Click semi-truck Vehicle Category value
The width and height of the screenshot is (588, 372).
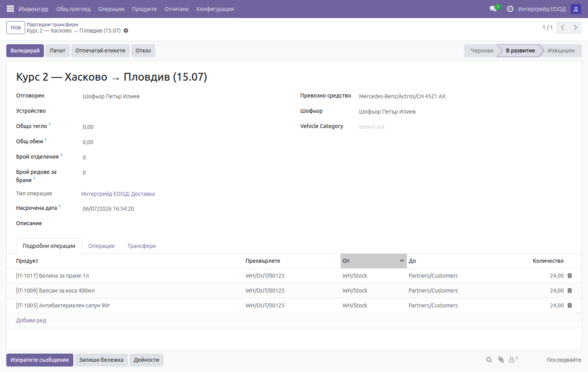coord(372,127)
